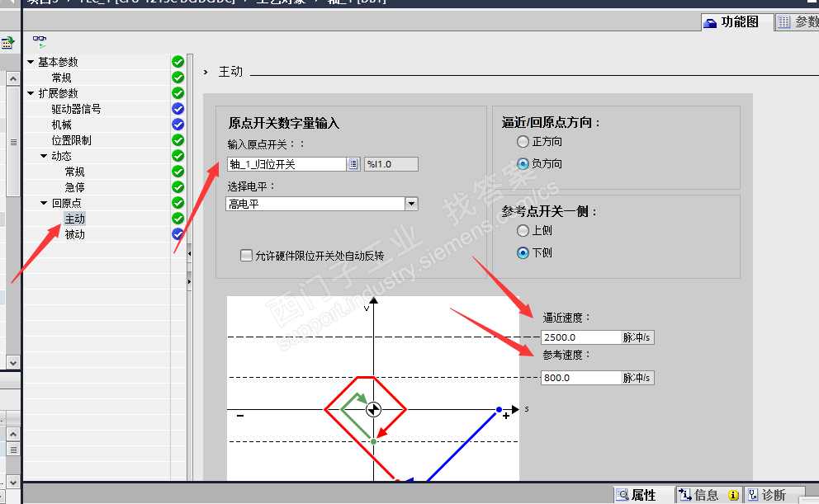
Task: Click blue checkmark status next to 驱动器信号
Action: click(x=178, y=109)
